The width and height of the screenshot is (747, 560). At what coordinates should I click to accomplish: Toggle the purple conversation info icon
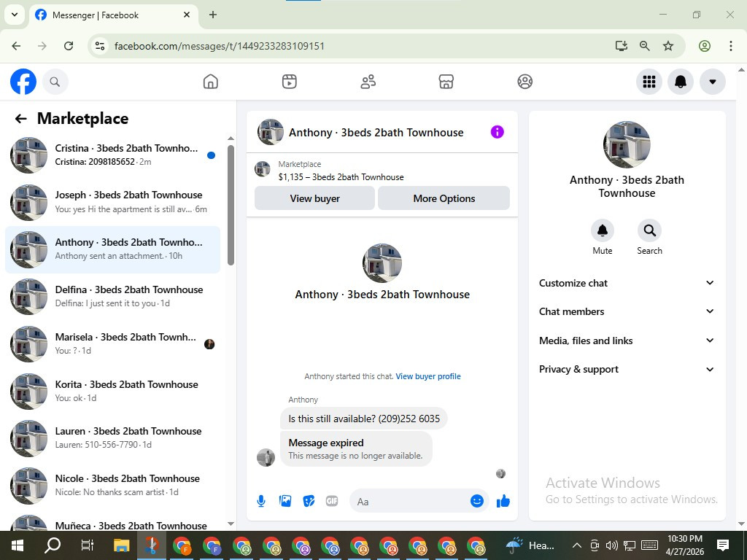(497, 132)
